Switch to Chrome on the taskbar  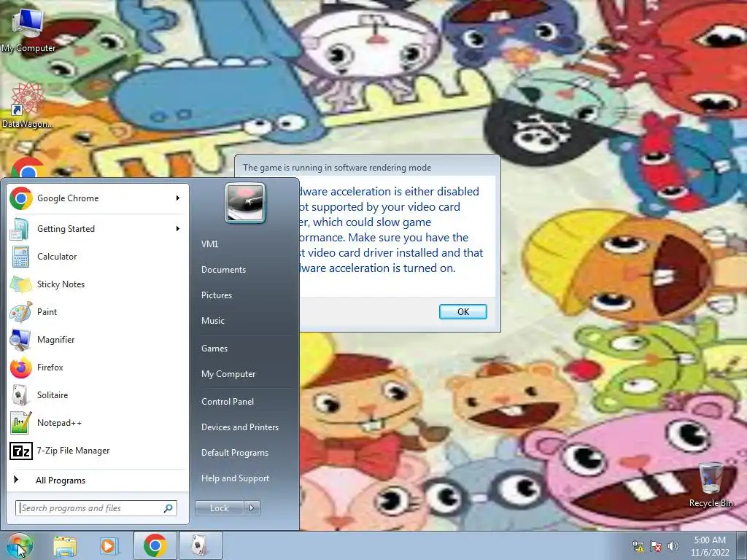click(155, 545)
